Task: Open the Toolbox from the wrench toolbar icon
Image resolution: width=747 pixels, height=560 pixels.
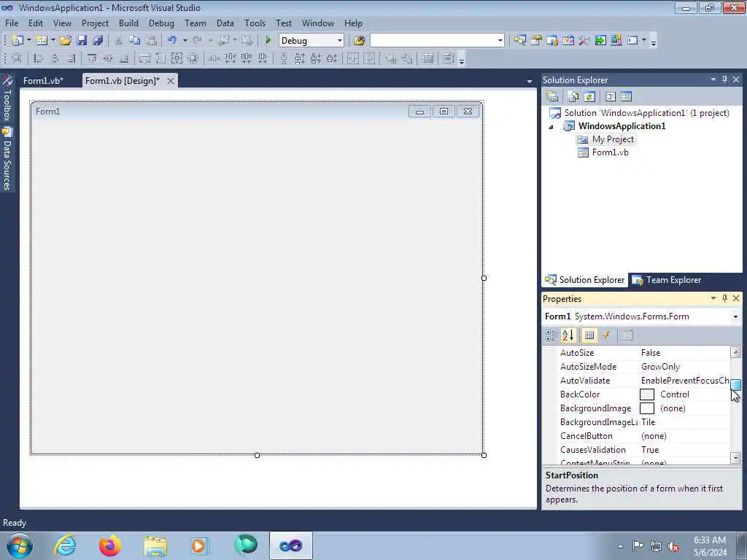Action: click(x=584, y=41)
